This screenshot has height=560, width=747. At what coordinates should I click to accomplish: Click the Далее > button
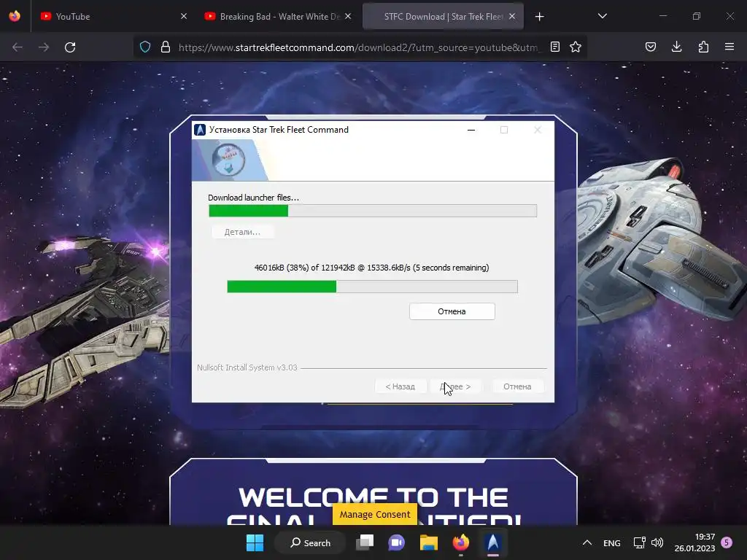pyautogui.click(x=455, y=386)
